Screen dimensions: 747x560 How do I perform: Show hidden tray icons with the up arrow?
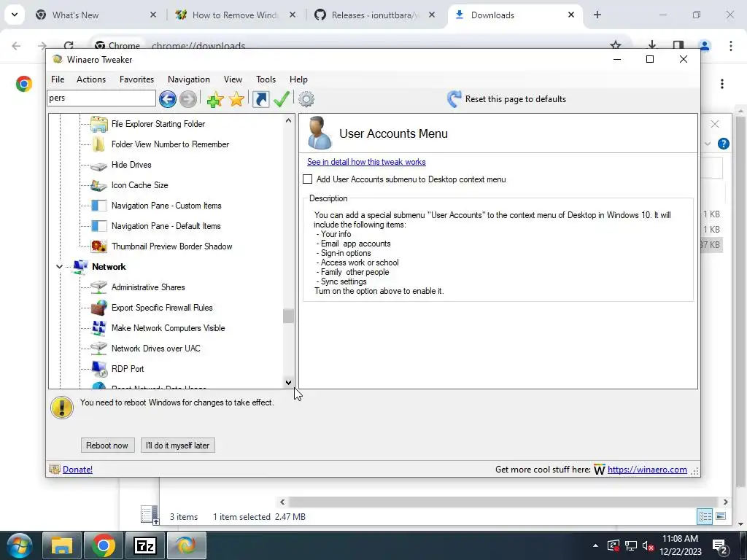[x=595, y=545]
